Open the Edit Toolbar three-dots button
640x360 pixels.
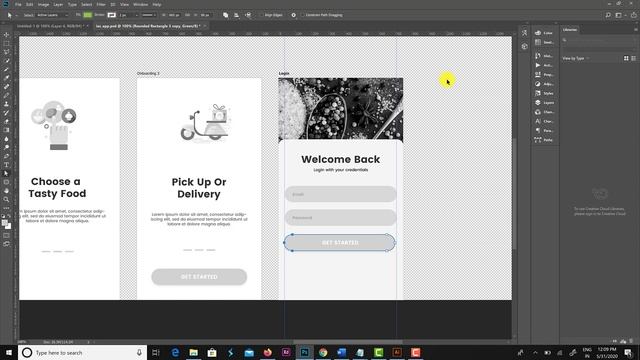pos(6,208)
